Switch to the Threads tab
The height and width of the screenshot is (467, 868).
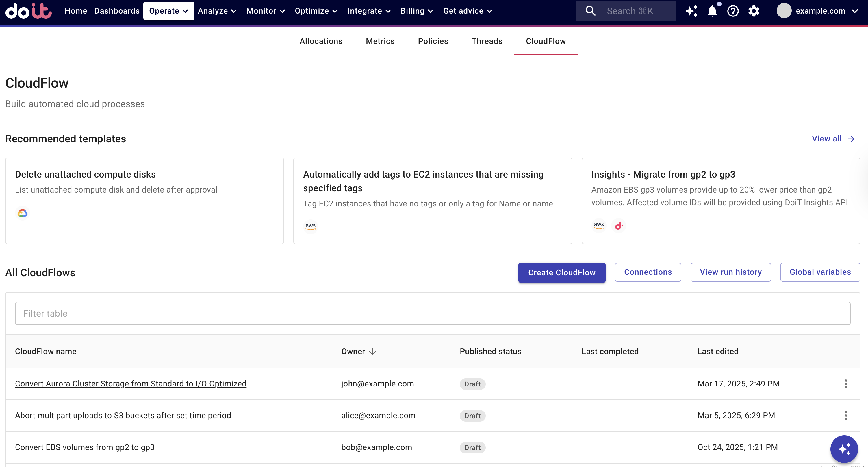click(x=487, y=41)
